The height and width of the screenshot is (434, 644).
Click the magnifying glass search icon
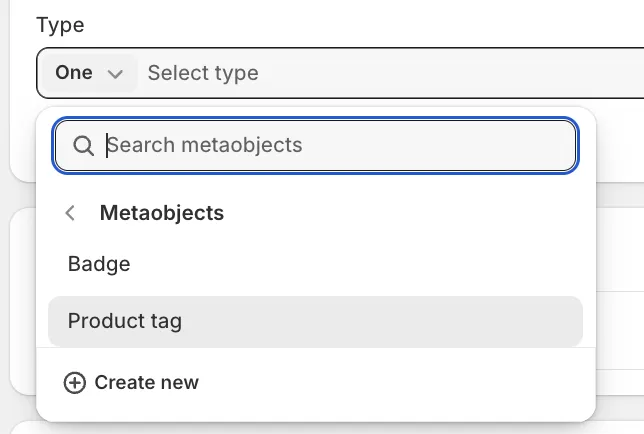coord(84,146)
